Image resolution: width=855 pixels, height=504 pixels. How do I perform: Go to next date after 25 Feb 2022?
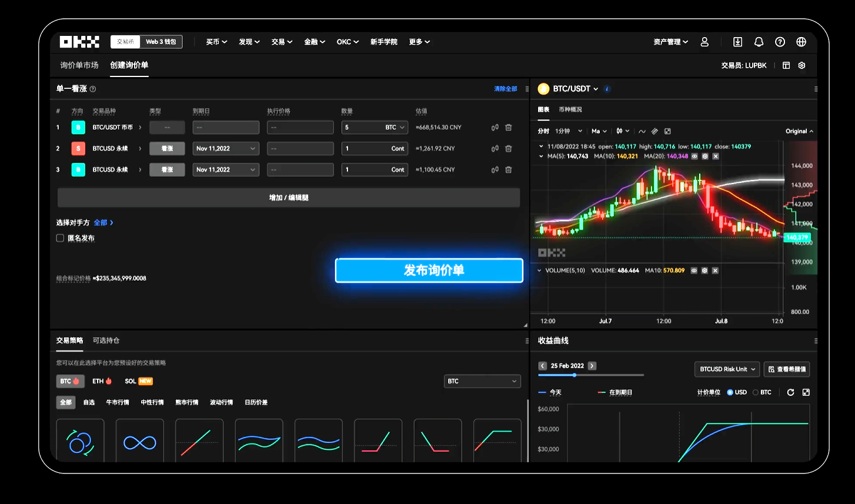[x=592, y=366]
